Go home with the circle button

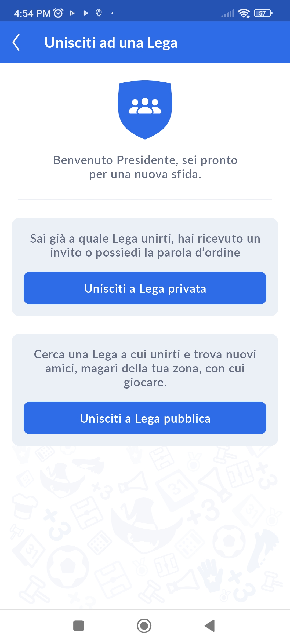point(144,626)
